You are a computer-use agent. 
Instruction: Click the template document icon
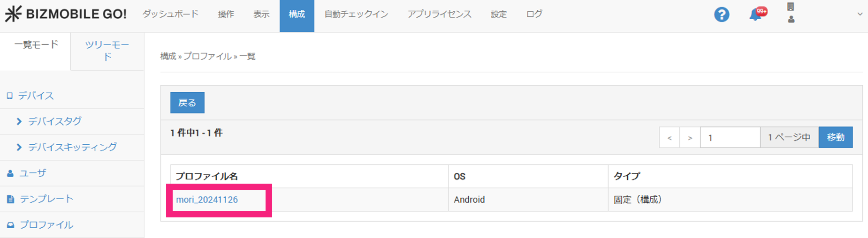coord(10,199)
